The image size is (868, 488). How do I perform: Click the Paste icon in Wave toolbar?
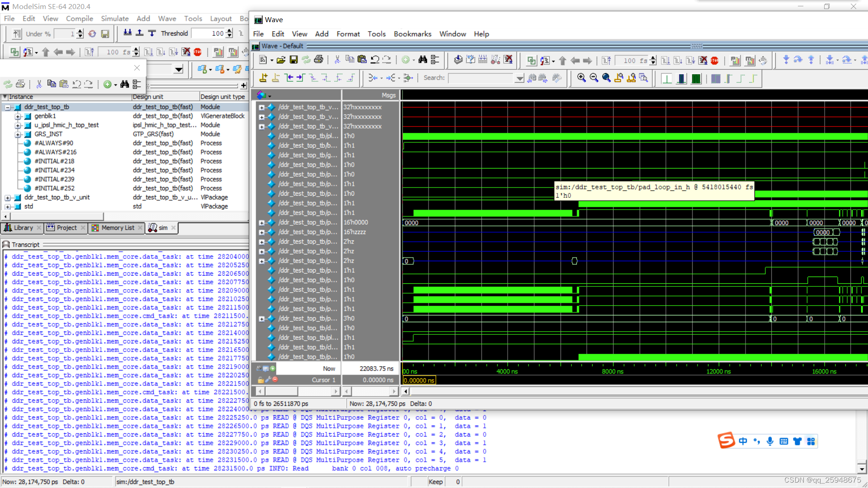(x=362, y=60)
